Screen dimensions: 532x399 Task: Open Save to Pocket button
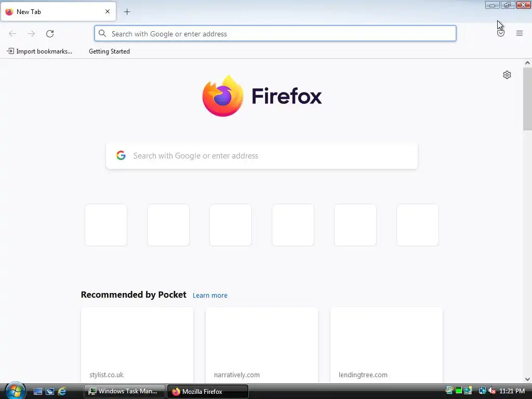click(501, 33)
